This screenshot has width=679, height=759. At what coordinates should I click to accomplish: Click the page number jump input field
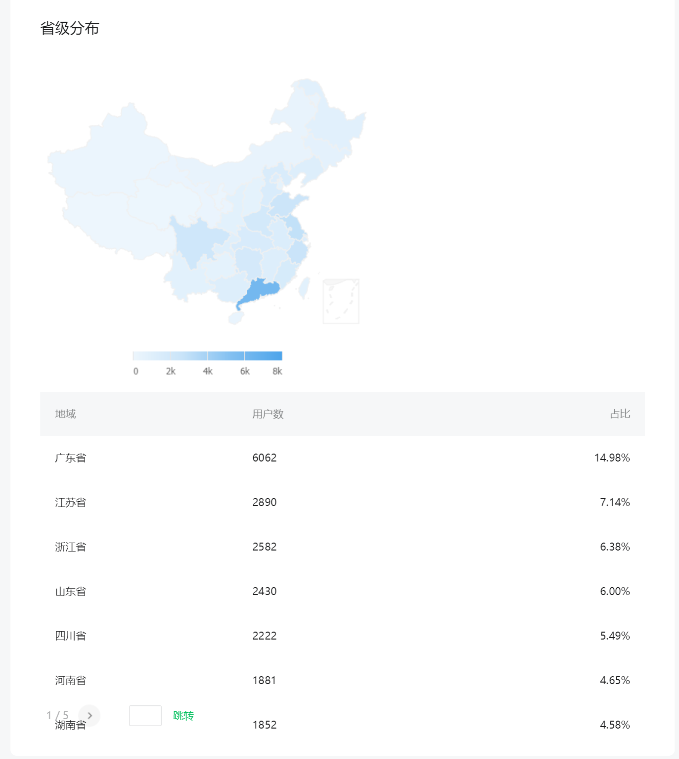tap(145, 715)
